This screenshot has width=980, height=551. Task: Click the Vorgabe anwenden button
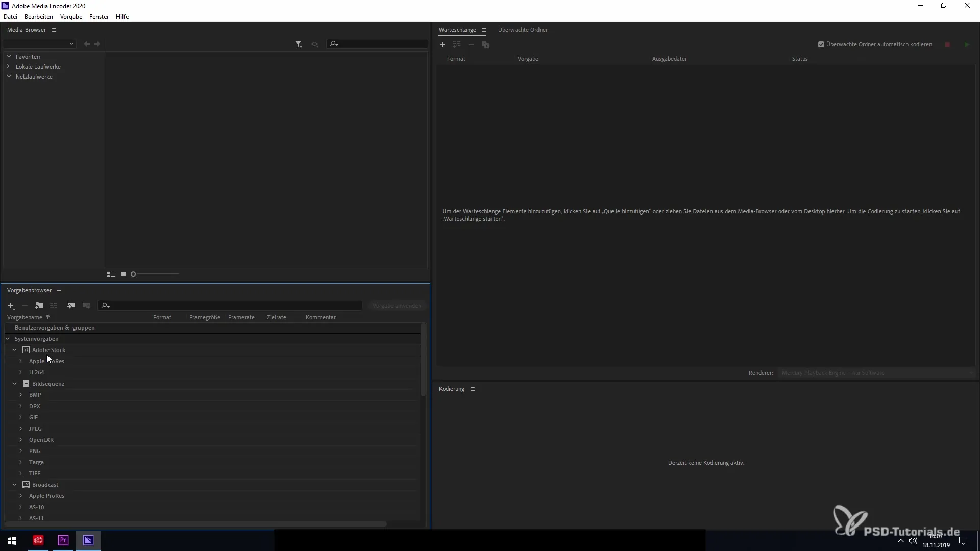[397, 306]
